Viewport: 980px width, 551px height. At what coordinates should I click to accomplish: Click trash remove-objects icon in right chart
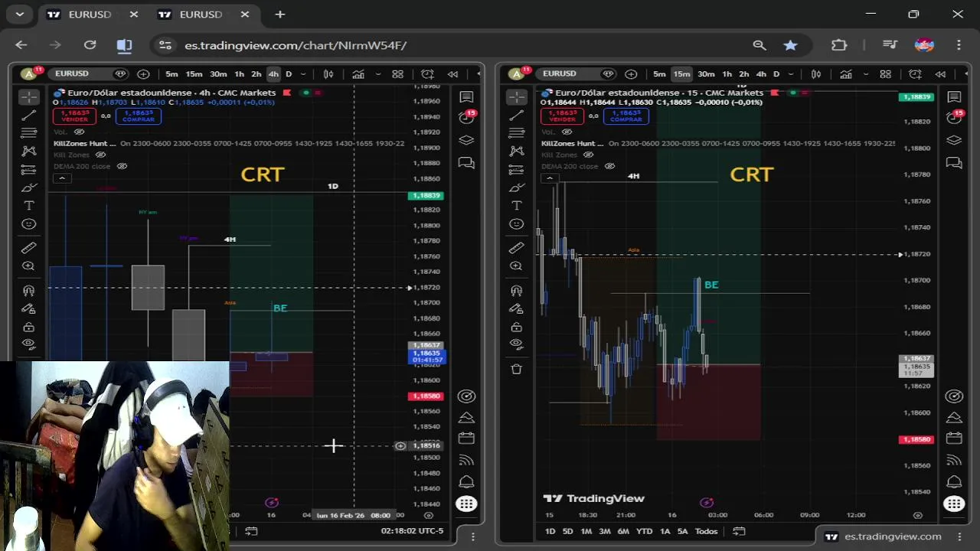click(516, 369)
